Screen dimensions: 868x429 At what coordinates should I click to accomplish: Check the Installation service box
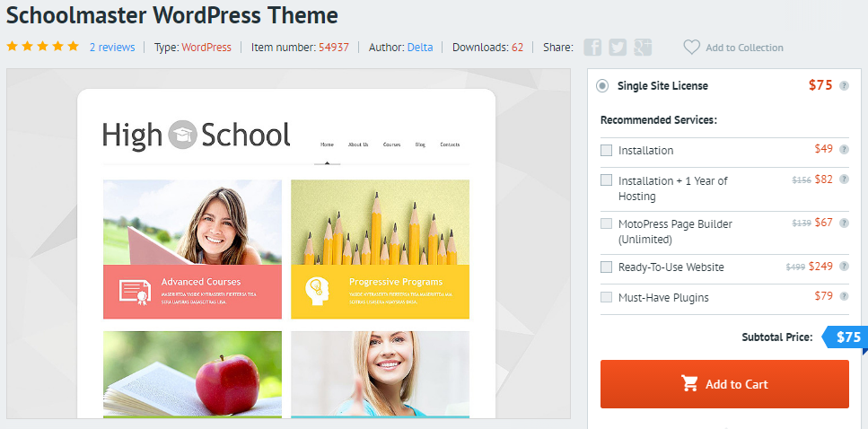(607, 150)
